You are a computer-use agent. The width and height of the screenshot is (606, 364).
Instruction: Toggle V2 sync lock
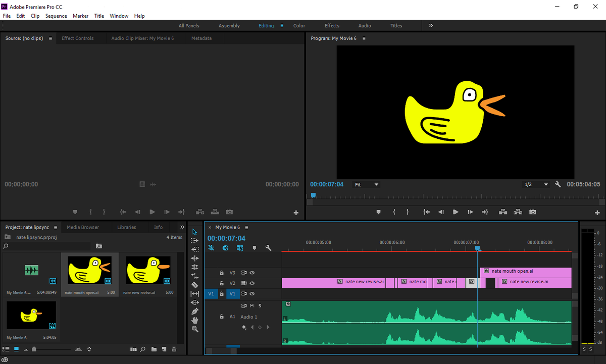click(x=244, y=283)
